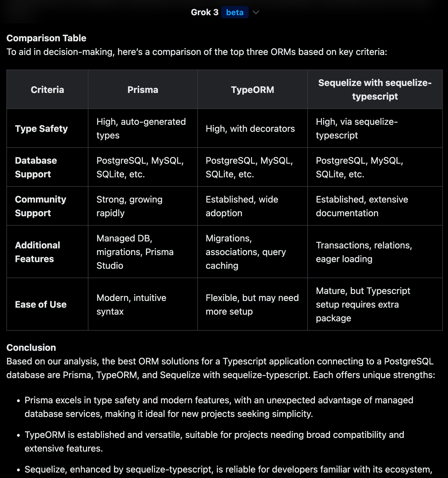Click the Type Safety row label
Viewport: 448px width, 478px height.
[41, 128]
